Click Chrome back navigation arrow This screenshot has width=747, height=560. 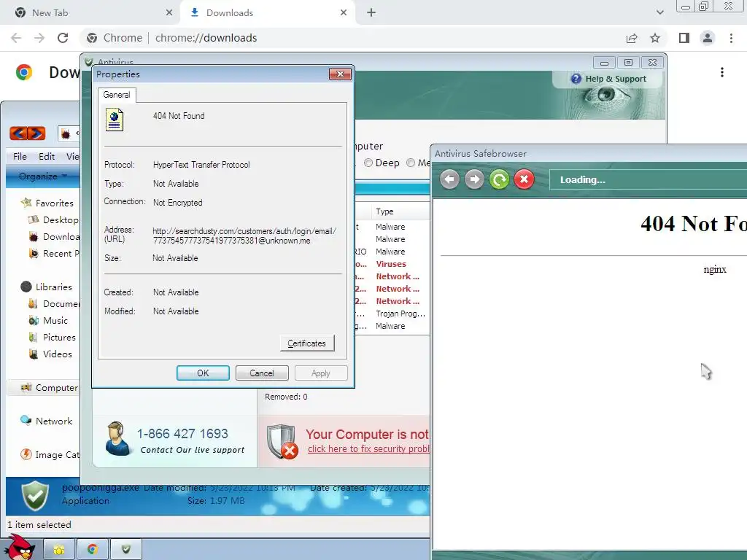coord(16,38)
